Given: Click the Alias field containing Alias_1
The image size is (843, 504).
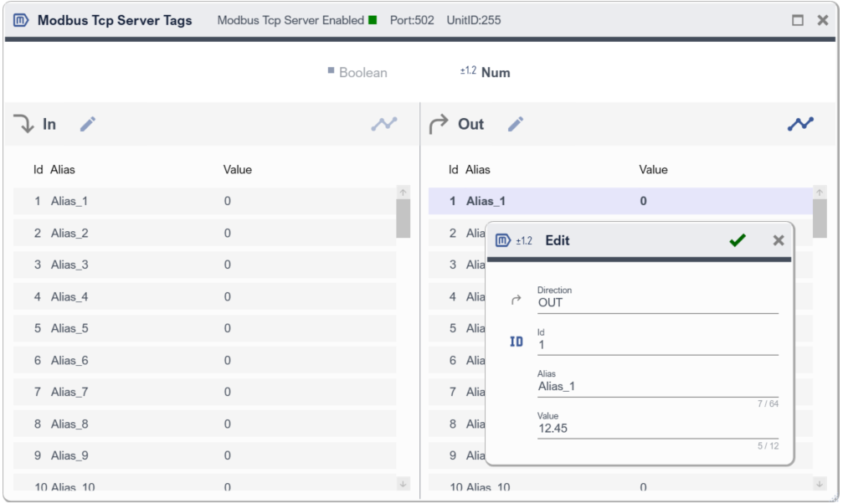Looking at the screenshot, I should 657,387.
